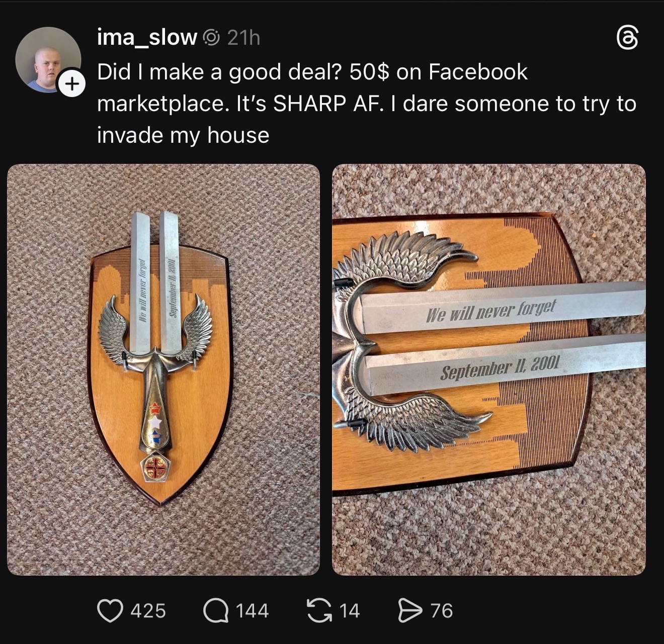Like the post with the heart icon

tap(110, 611)
